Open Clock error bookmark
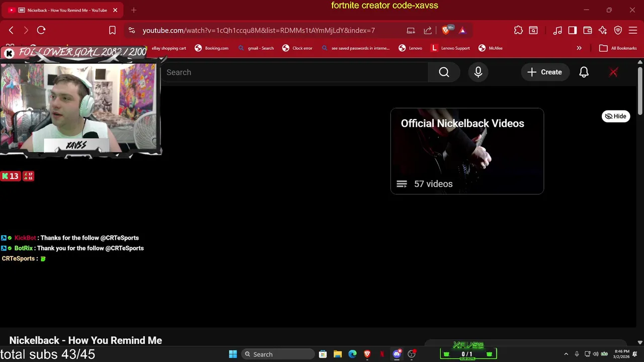Screen dimensions: 644x362 (x=297, y=48)
